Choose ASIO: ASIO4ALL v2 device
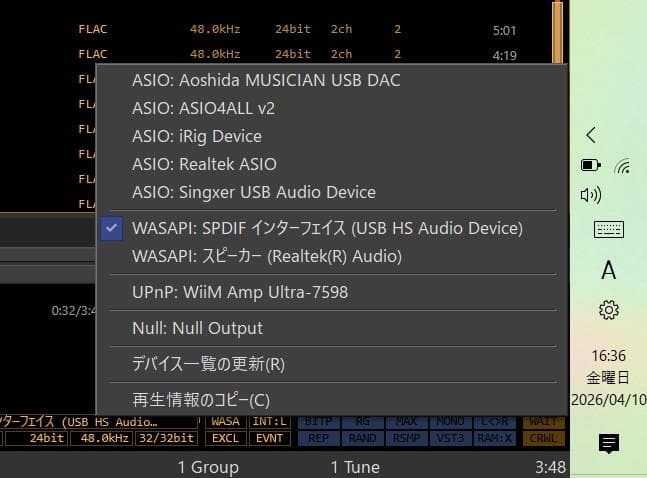The image size is (647, 478). pos(332,108)
